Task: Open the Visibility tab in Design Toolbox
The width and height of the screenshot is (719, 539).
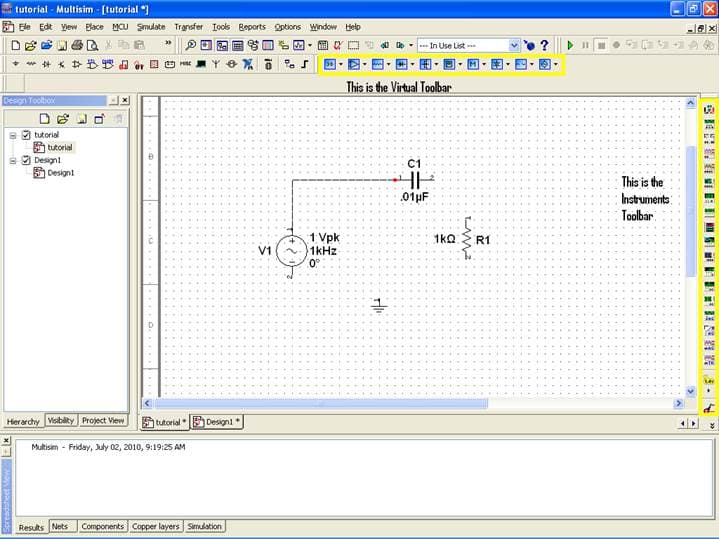Action: pos(61,421)
